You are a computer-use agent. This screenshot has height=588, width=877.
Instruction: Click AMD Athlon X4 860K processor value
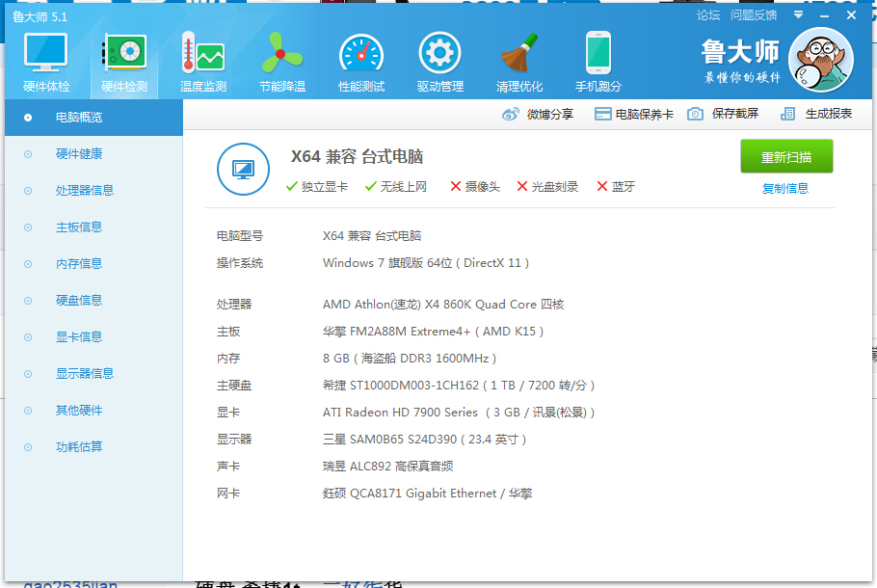click(443, 305)
